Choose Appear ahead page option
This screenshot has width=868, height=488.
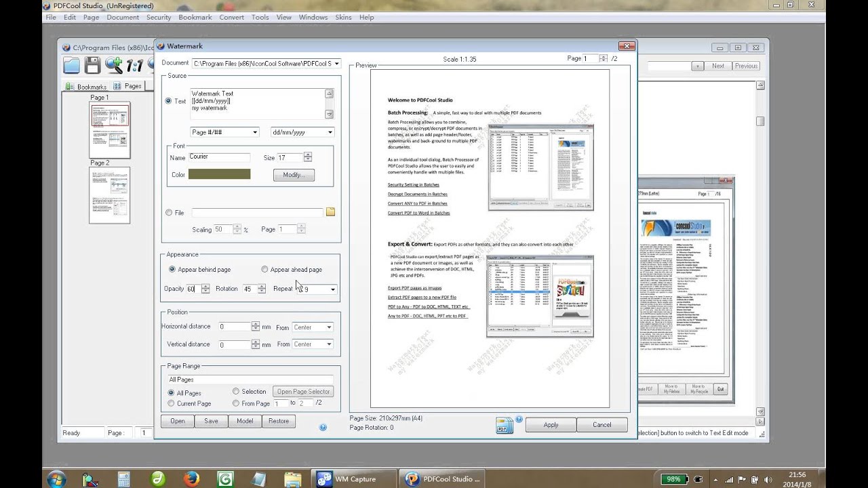tap(264, 269)
